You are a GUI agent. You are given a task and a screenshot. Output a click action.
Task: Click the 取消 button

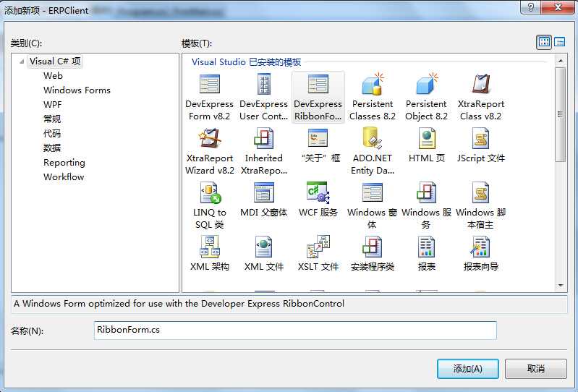point(535,369)
